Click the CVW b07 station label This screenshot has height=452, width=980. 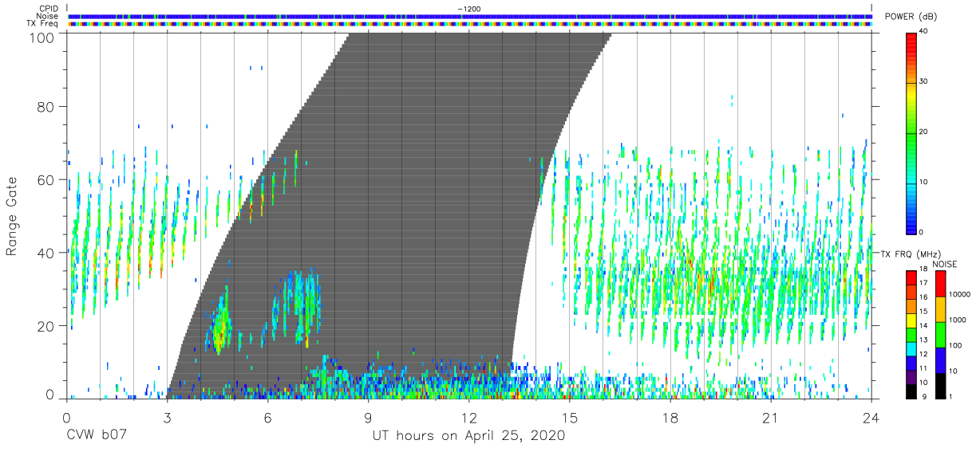tap(95, 436)
